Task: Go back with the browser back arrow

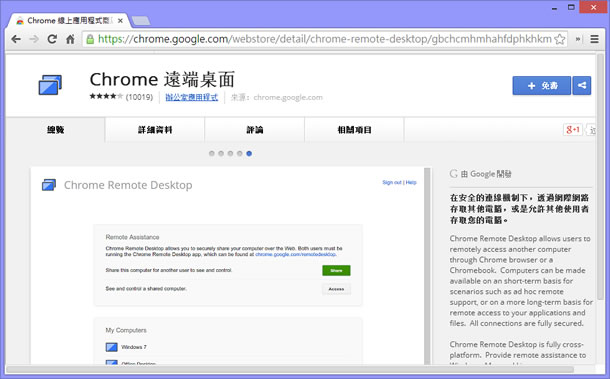Action: click(x=16, y=39)
